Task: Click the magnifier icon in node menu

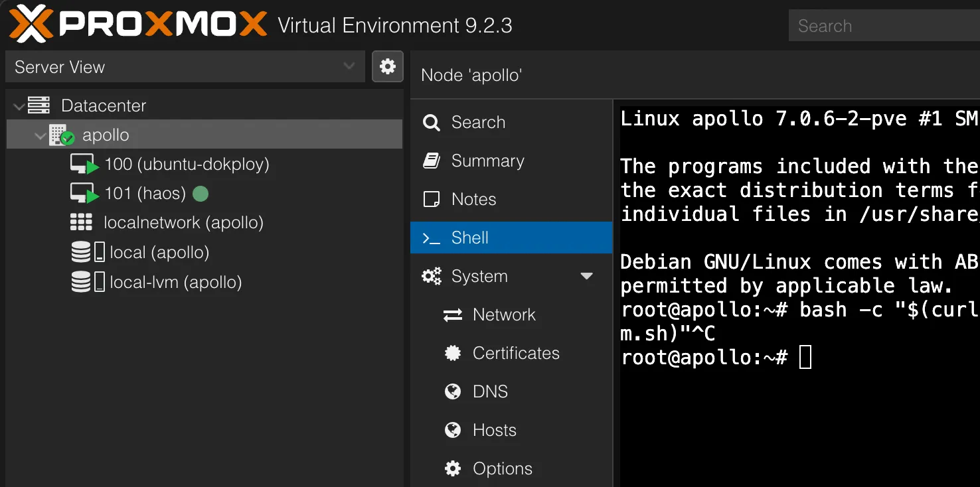Action: point(432,123)
